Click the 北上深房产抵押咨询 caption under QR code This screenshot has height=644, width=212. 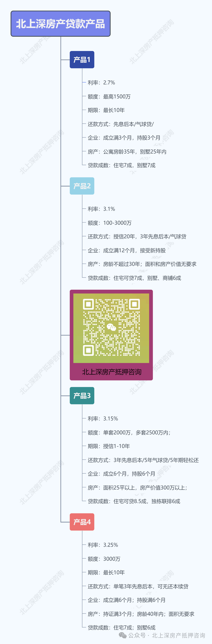(x=112, y=372)
